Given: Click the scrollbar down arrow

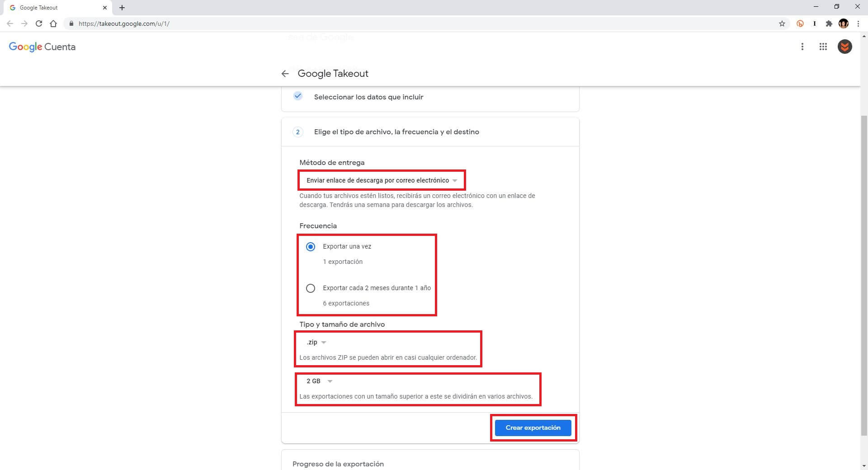Looking at the screenshot, I should click(864, 466).
